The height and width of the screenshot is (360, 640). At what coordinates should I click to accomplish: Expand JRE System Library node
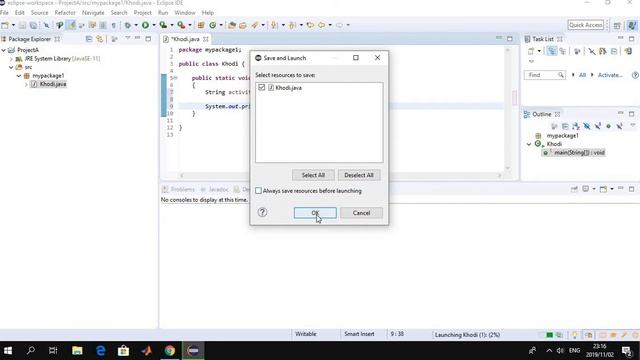(x=11, y=59)
